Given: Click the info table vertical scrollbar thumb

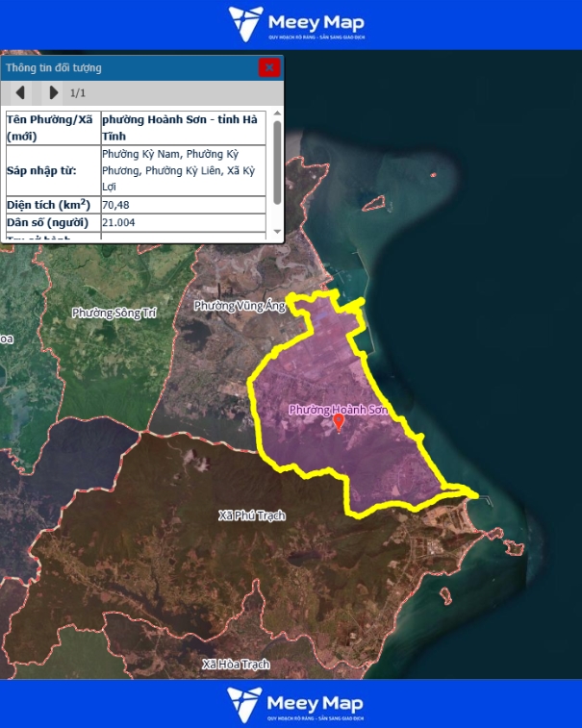Looking at the screenshot, I should point(277,161).
